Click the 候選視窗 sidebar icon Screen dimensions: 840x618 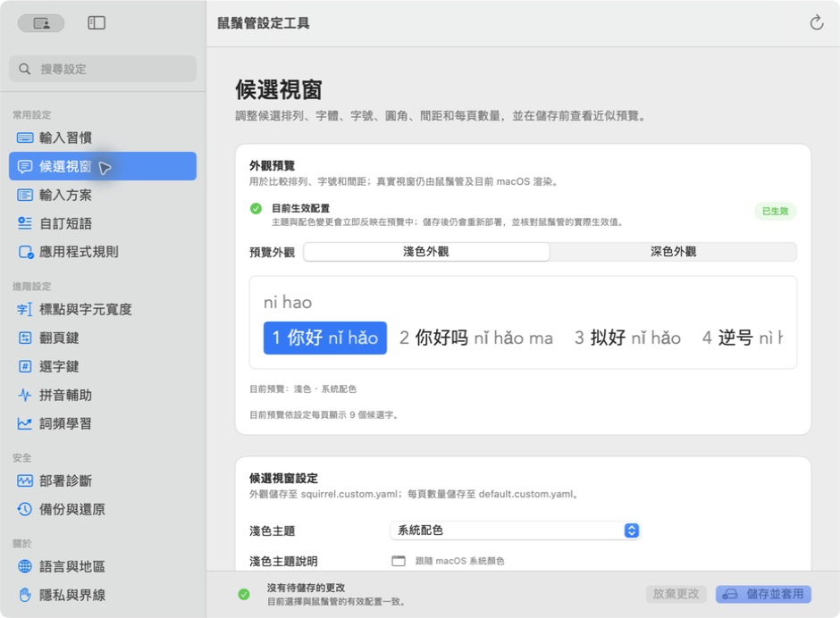point(25,166)
